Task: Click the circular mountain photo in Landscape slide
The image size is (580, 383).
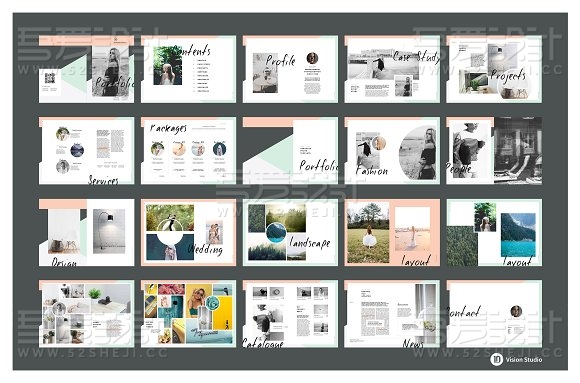Action: tap(276, 232)
